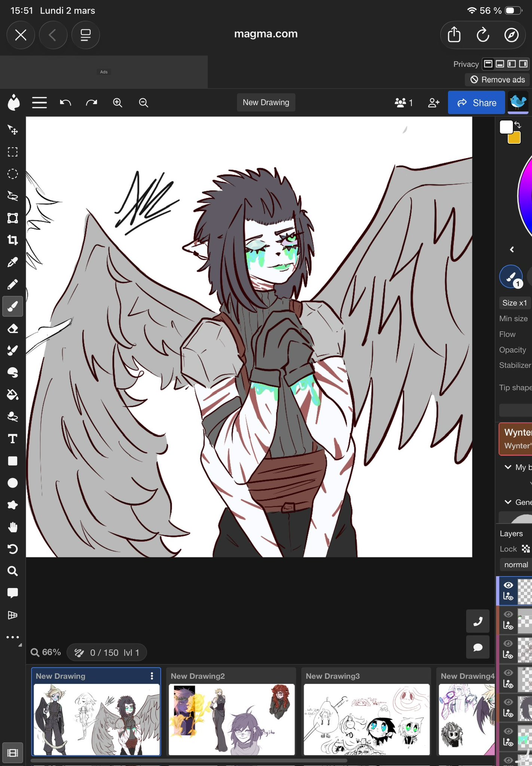This screenshot has height=766, width=532.
Task: Zoom in with the plus magnifier
Action: coord(118,102)
